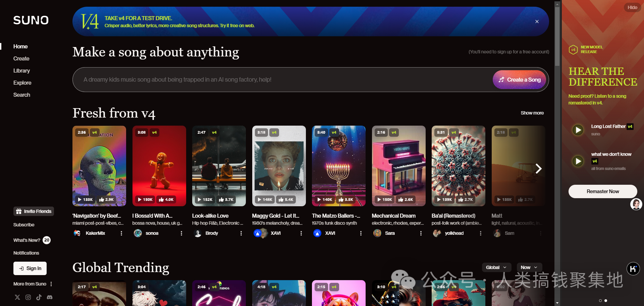Open three-dot menu beside Brody's song
644x306 pixels.
pyautogui.click(x=241, y=233)
